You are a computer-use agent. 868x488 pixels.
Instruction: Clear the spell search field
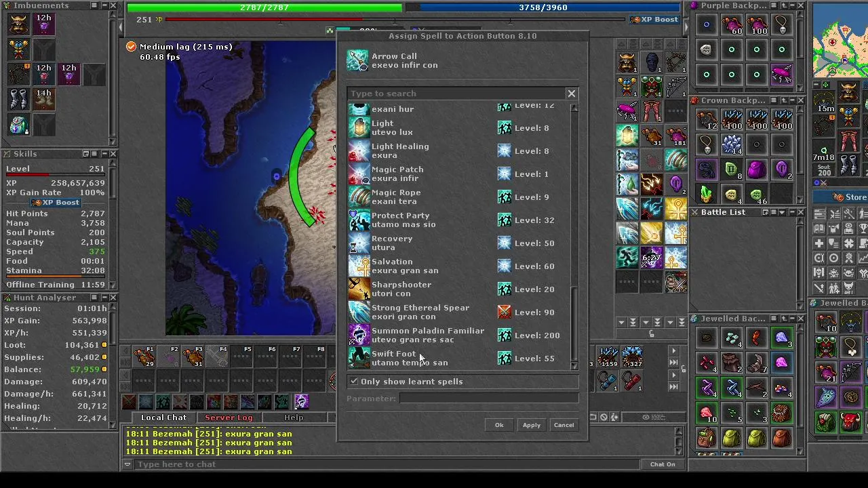point(572,94)
